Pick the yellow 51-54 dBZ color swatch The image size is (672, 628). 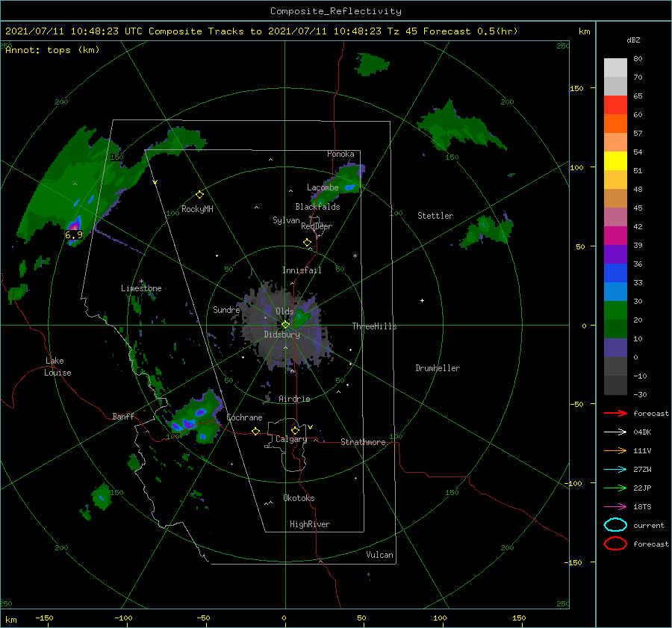tap(615, 161)
